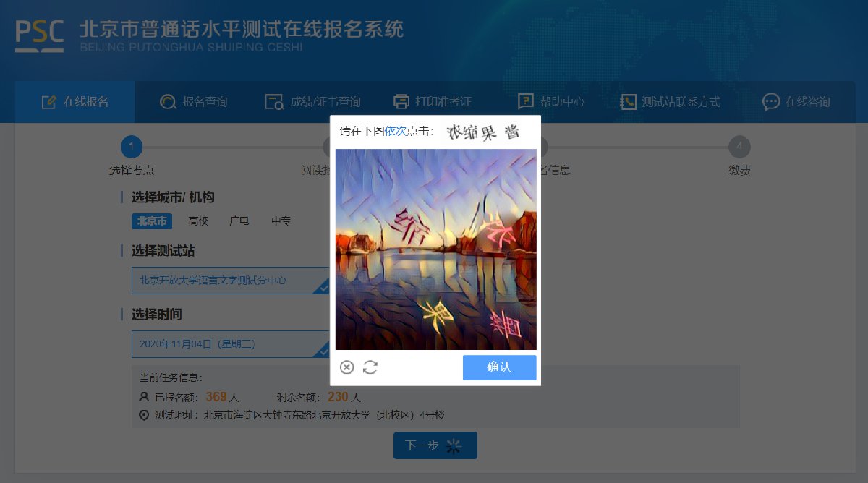
Task: Click step 1 选择考点 progress marker
Action: tap(132, 148)
